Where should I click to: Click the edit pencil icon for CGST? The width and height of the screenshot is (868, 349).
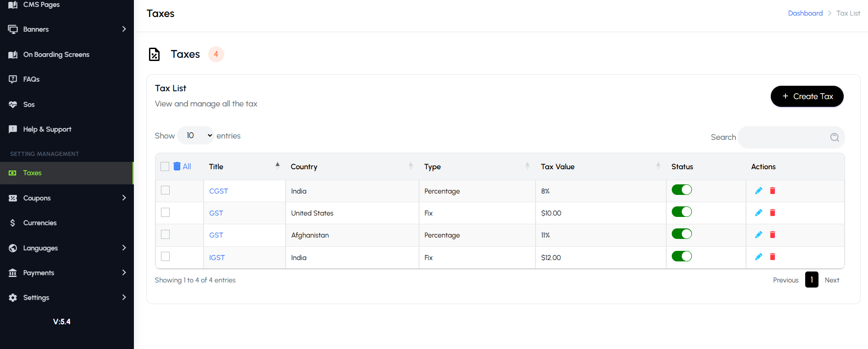click(x=758, y=191)
